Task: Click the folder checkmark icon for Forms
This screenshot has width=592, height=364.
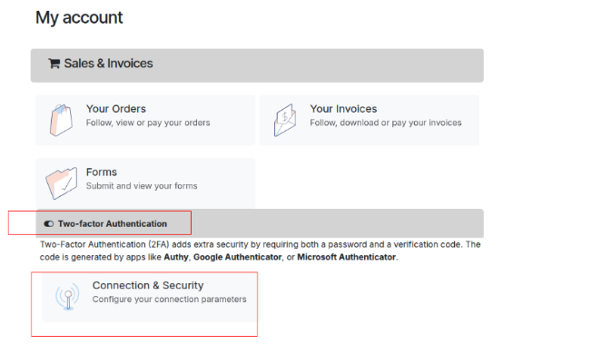Action: point(61,182)
